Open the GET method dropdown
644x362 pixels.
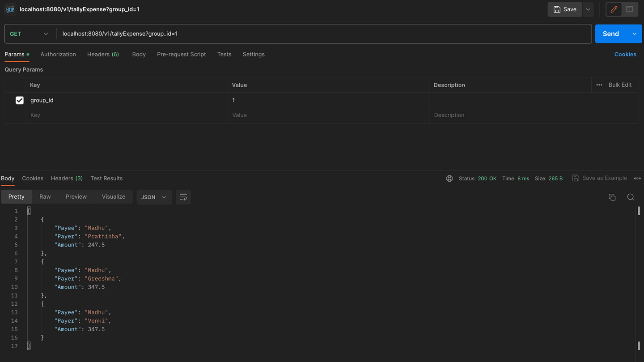click(x=29, y=34)
